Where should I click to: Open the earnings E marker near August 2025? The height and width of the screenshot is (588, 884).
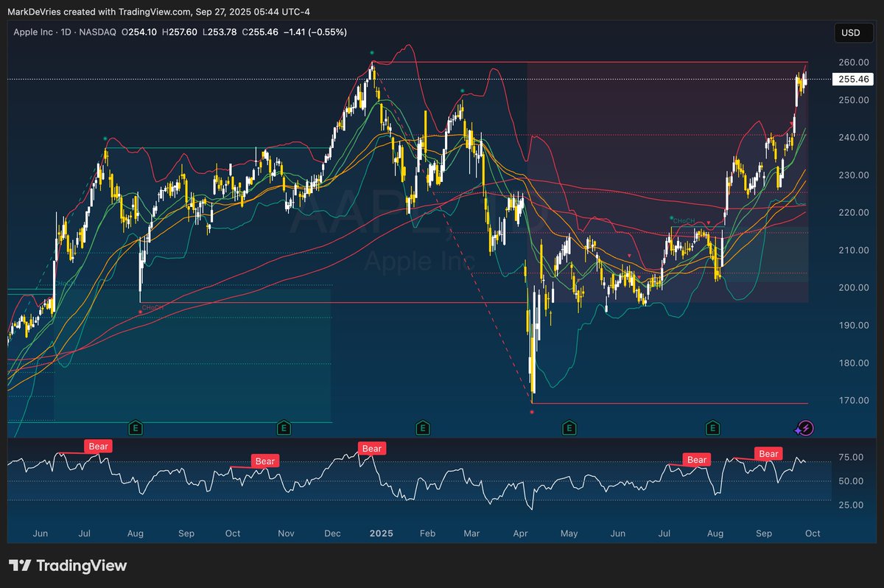pyautogui.click(x=713, y=427)
